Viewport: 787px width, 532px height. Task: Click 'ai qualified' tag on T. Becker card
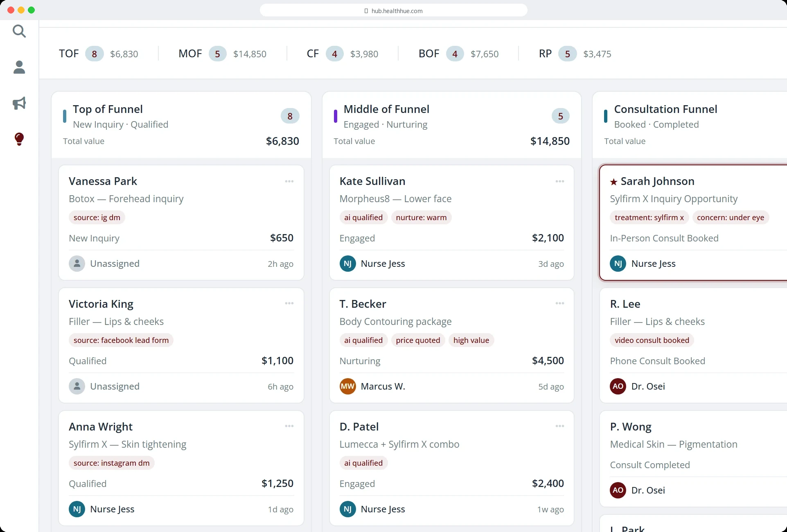pos(363,340)
